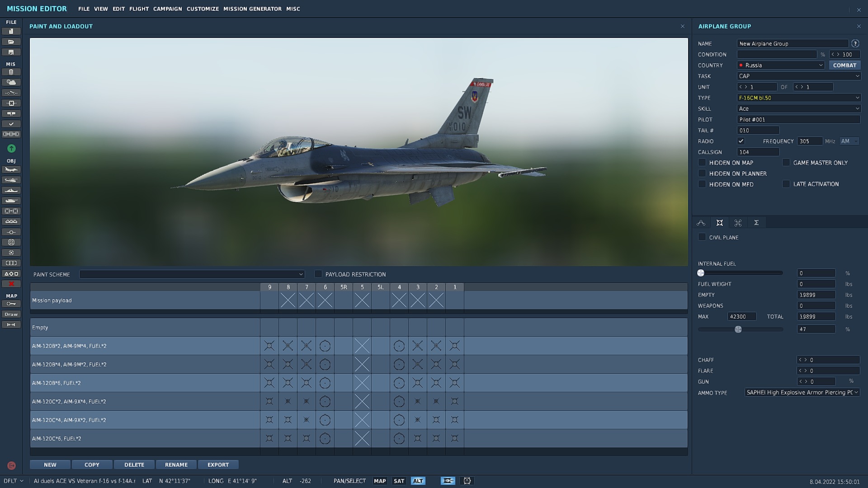
Task: Click the save mission disk icon
Action: pos(11,52)
